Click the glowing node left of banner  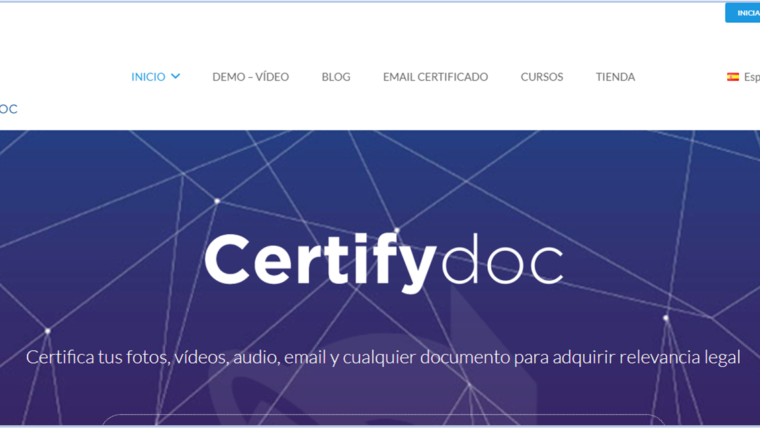point(47,331)
